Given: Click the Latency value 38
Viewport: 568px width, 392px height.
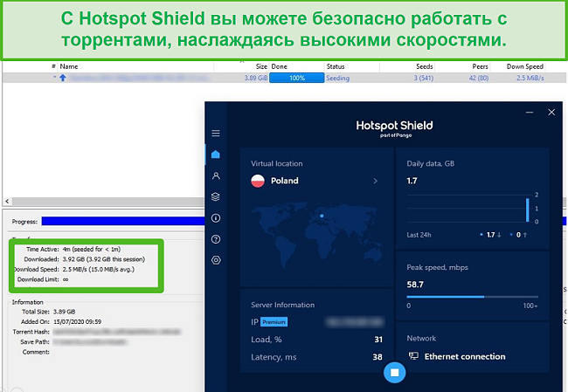Looking at the screenshot, I should 378,357.
